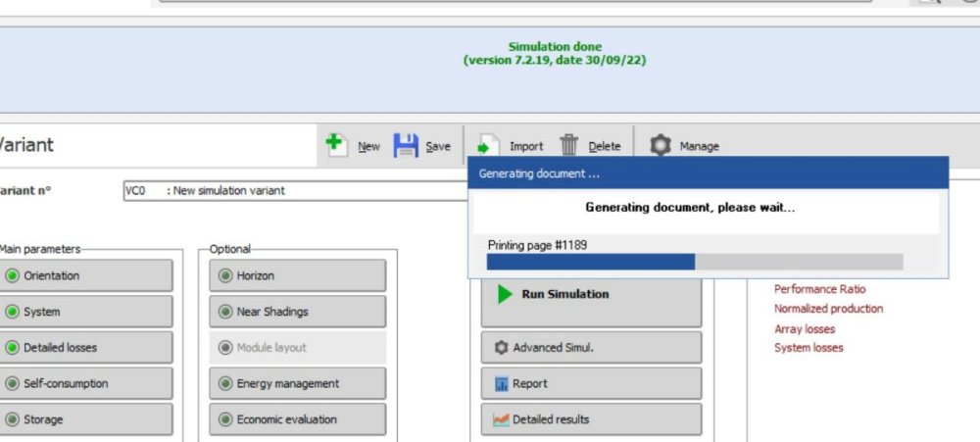The height and width of the screenshot is (442, 980).
Task: Click the green plus New variant icon
Action: (336, 145)
